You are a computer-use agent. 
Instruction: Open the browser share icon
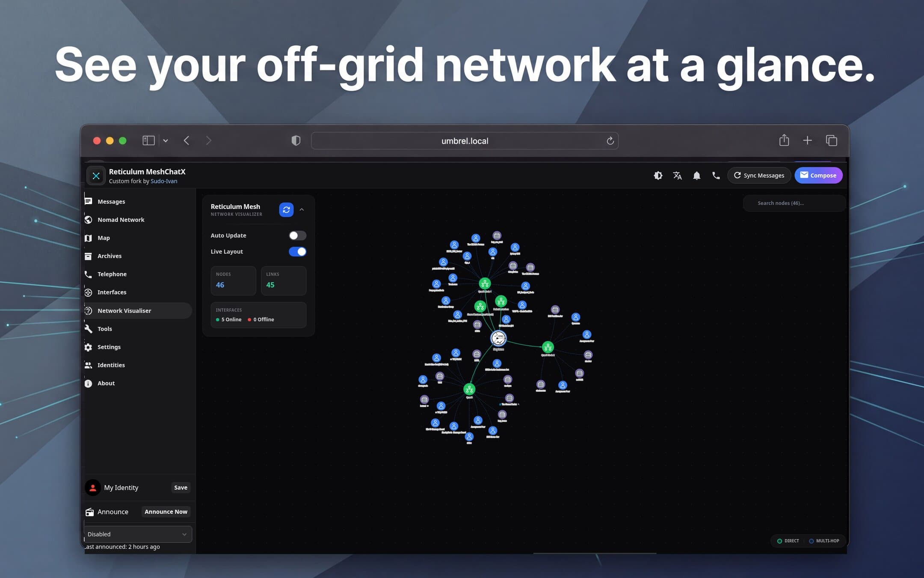click(x=784, y=140)
